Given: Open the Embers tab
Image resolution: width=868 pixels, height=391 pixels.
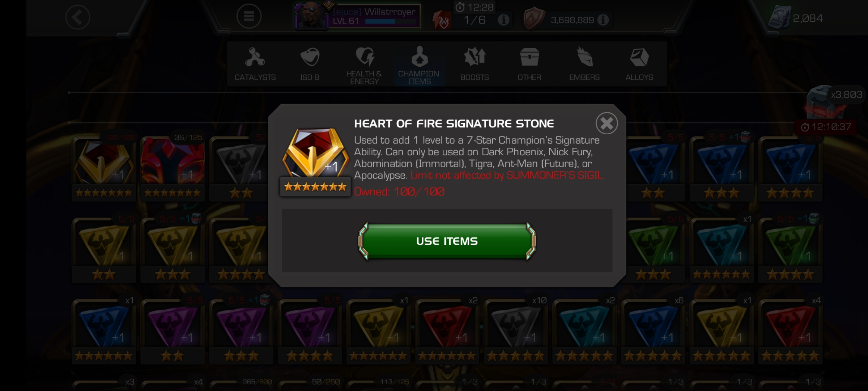Looking at the screenshot, I should pos(584,64).
